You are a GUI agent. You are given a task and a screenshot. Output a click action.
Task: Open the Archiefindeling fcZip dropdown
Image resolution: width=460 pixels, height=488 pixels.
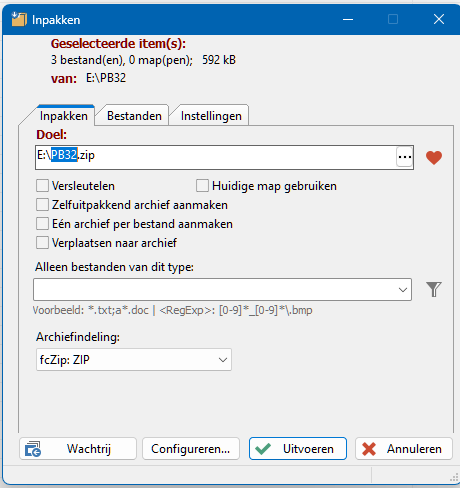click(134, 360)
